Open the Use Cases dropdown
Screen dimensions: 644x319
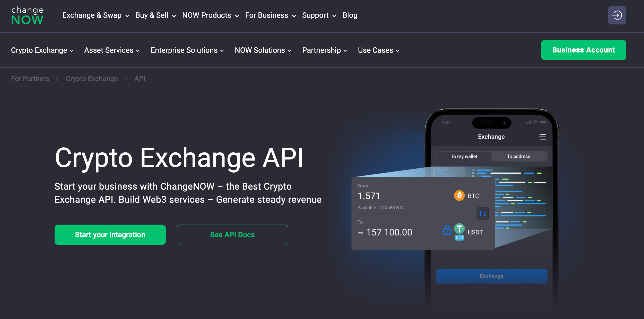pos(379,50)
